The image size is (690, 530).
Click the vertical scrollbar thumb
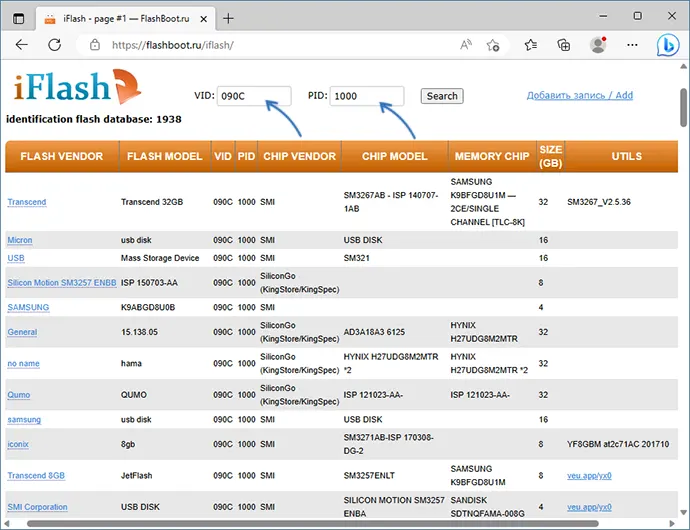683,107
